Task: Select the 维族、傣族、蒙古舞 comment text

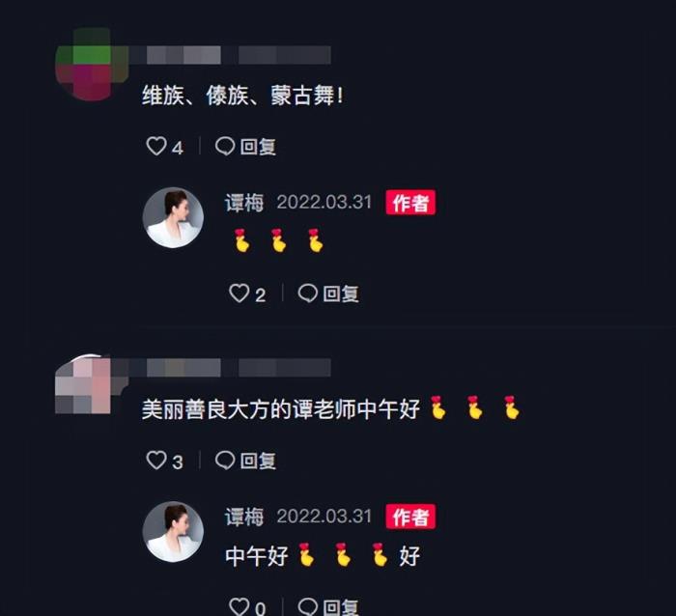Action: pyautogui.click(x=242, y=96)
